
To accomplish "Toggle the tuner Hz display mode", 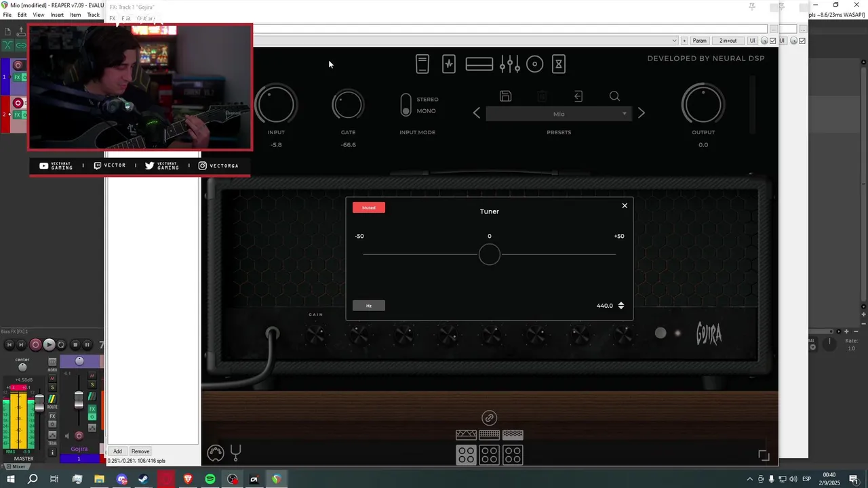I will (x=369, y=306).
